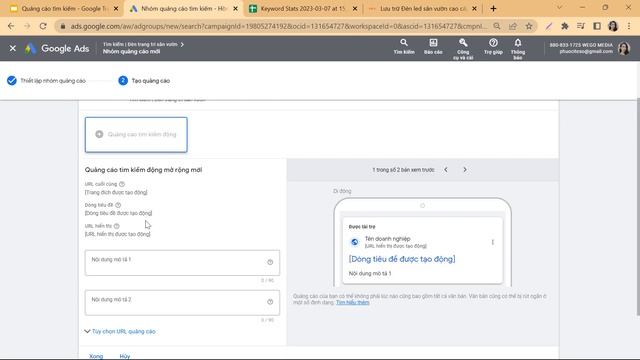Toggle the browser side panel icon

point(597,26)
